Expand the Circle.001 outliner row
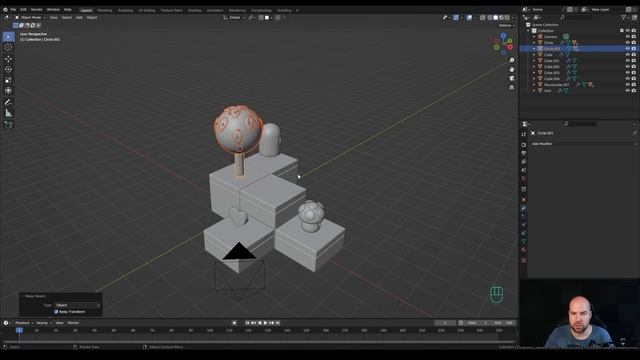Viewport: 640px width, 360px height. click(534, 49)
